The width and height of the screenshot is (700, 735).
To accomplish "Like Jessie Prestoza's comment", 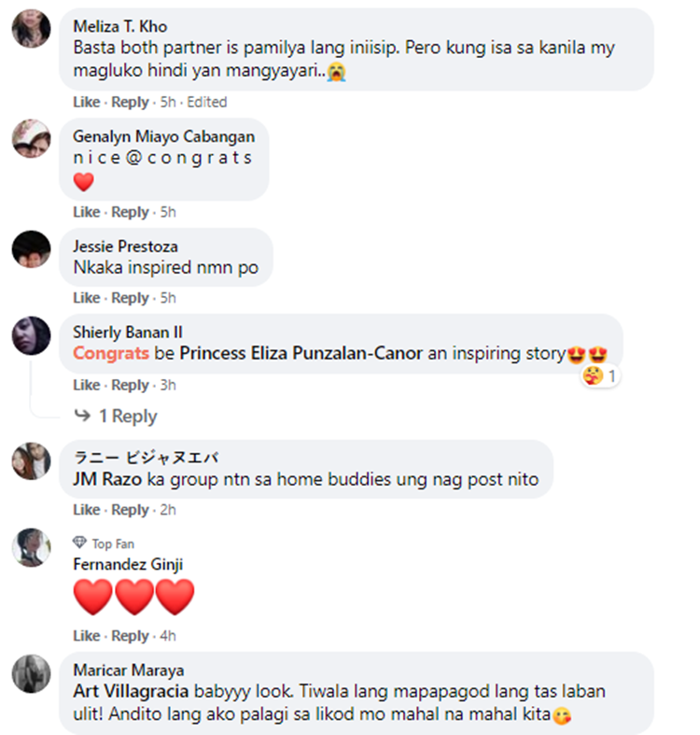I will (86, 298).
